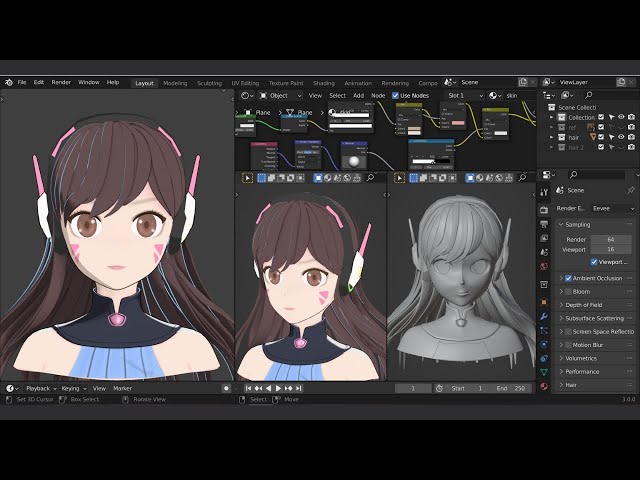
Task: Expand the Volumetrics panel
Action: pyautogui.click(x=561, y=358)
